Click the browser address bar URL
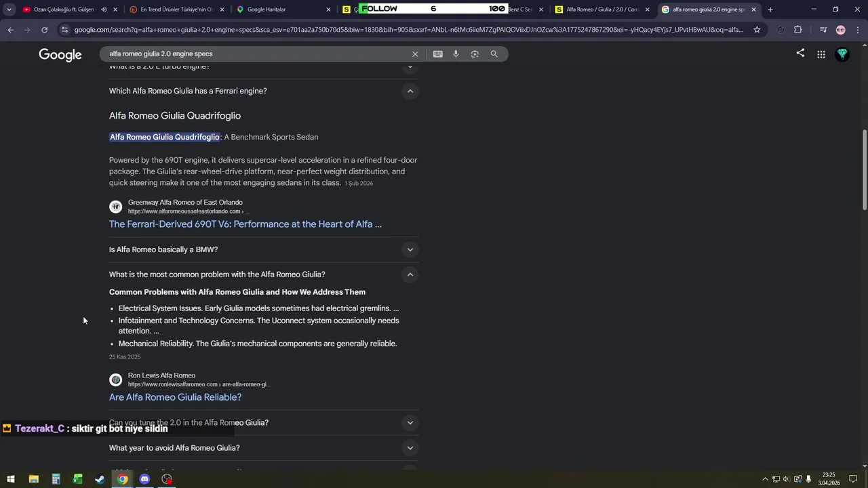 pyautogui.click(x=409, y=30)
